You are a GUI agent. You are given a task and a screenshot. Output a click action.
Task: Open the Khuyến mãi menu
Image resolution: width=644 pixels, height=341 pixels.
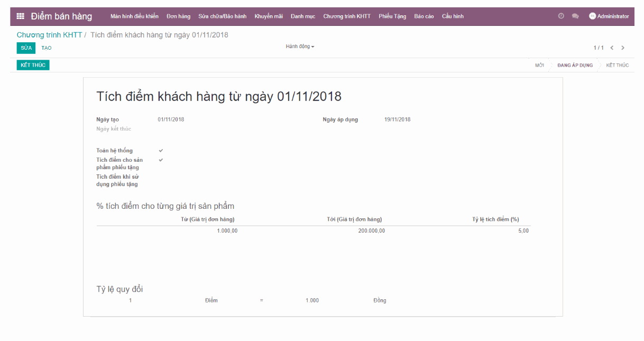pyautogui.click(x=269, y=16)
